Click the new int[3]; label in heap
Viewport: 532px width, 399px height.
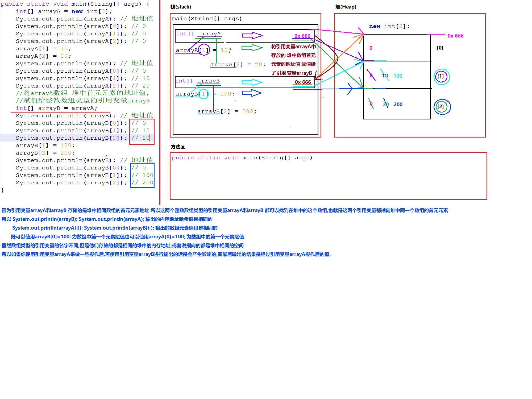pyautogui.click(x=389, y=26)
